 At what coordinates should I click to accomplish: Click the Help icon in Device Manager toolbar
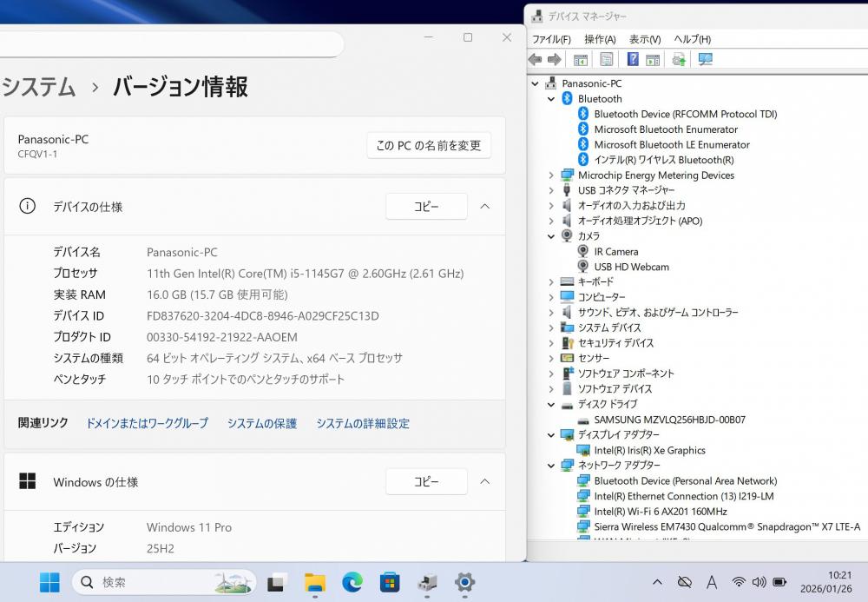[633, 60]
